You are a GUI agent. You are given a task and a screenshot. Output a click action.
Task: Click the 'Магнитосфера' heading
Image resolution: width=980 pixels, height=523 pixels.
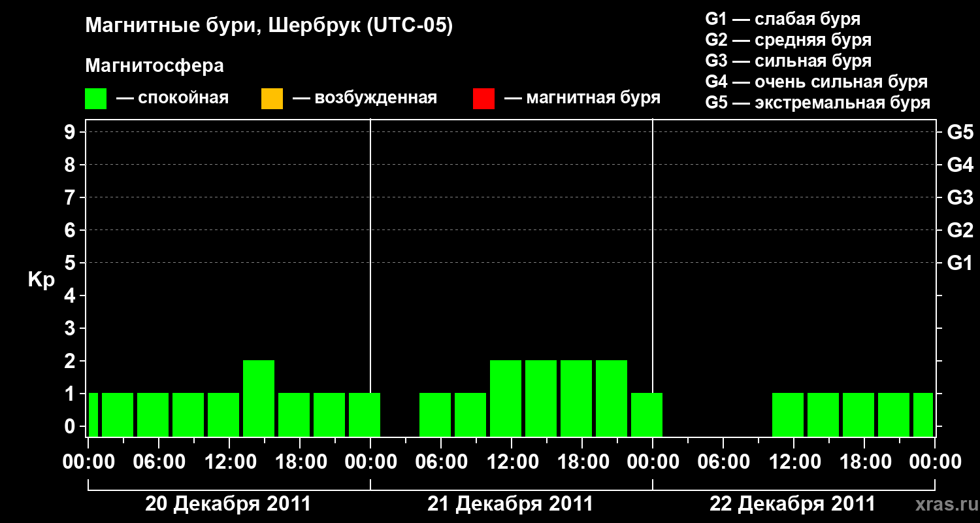click(154, 66)
